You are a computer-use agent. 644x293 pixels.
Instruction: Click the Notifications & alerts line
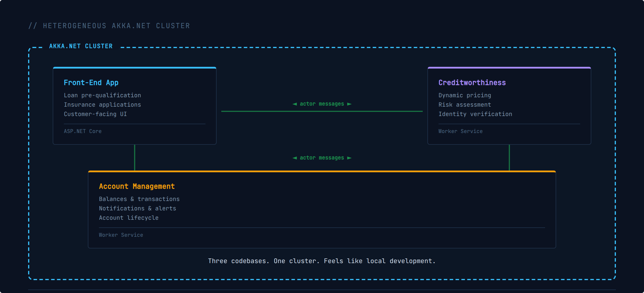[x=137, y=208]
